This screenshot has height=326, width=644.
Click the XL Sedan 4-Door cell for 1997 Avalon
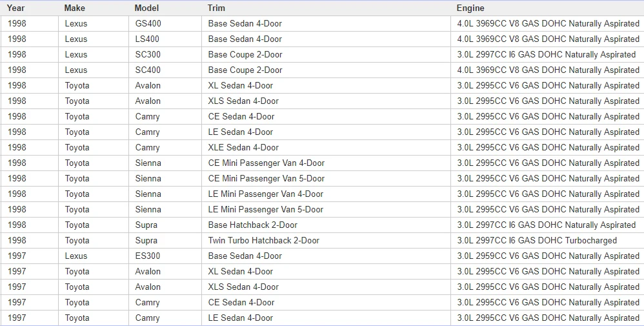click(x=326, y=272)
